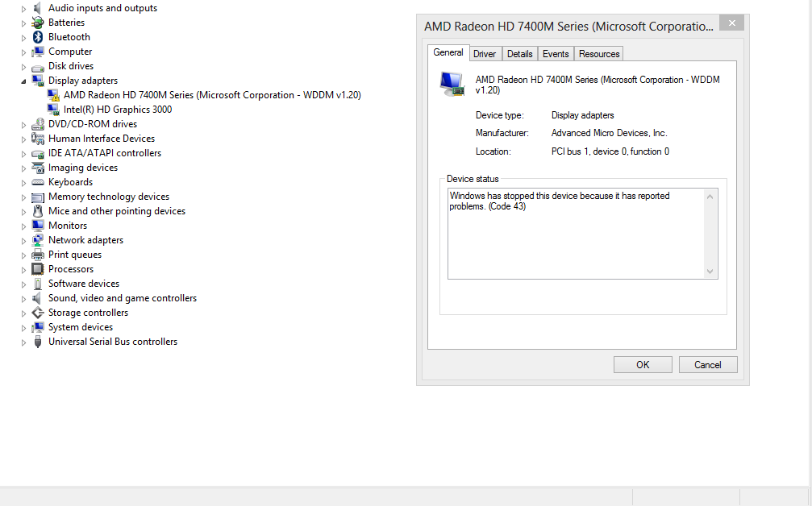Image resolution: width=812 pixels, height=506 pixels.
Task: Expand the Universal Serial Bus controllers node
Action: click(x=23, y=342)
